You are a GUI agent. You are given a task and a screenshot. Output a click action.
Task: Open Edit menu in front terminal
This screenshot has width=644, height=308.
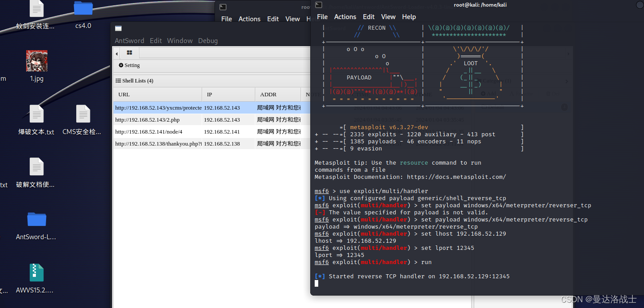(x=369, y=16)
